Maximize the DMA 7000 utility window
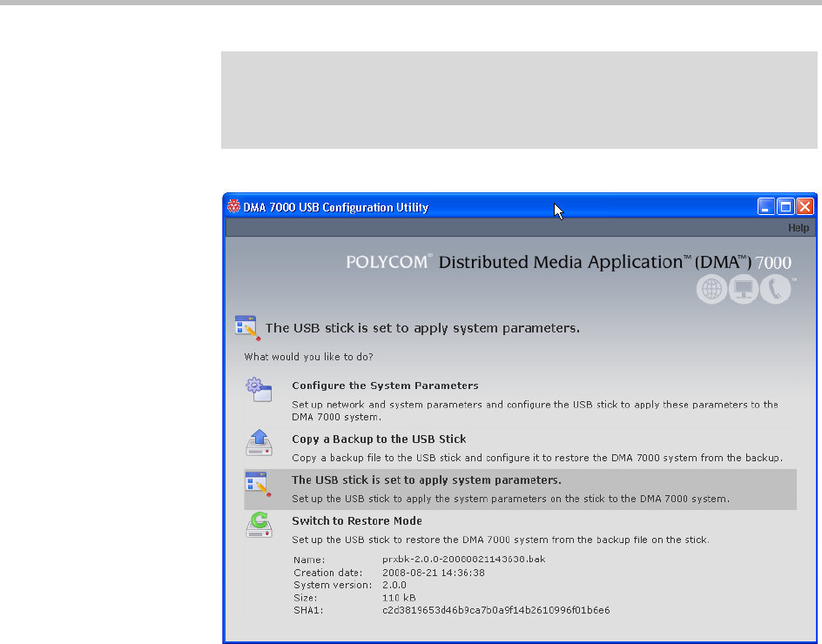 point(785,207)
